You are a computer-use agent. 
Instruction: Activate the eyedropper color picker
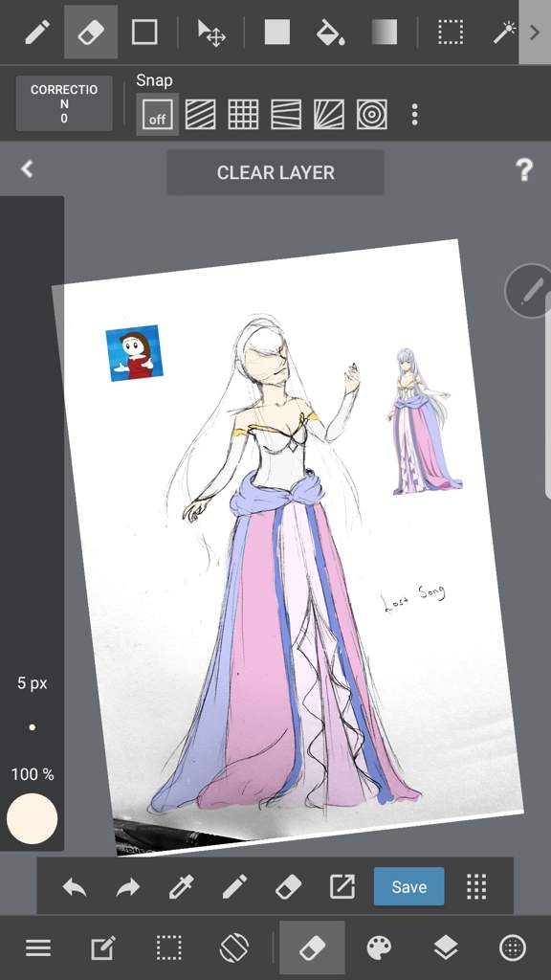point(182,886)
